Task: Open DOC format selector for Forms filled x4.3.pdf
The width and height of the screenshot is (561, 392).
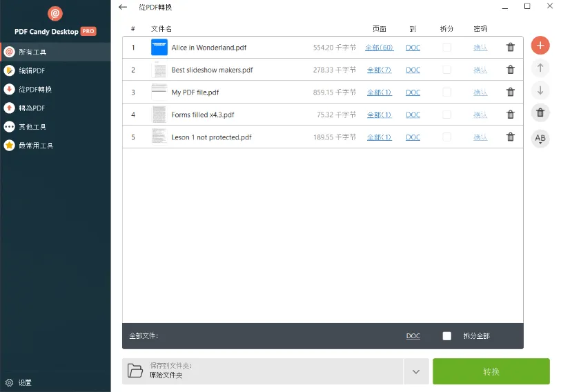Action: (x=413, y=115)
